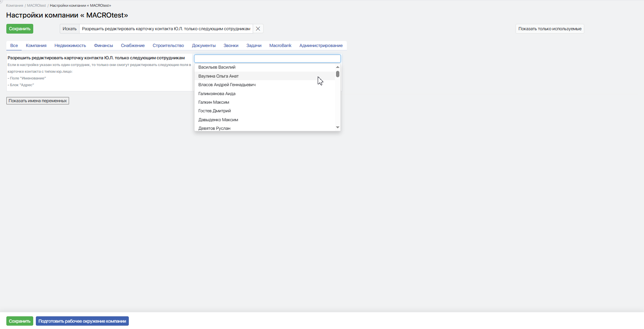Open the MacroBank tab

coord(280,46)
